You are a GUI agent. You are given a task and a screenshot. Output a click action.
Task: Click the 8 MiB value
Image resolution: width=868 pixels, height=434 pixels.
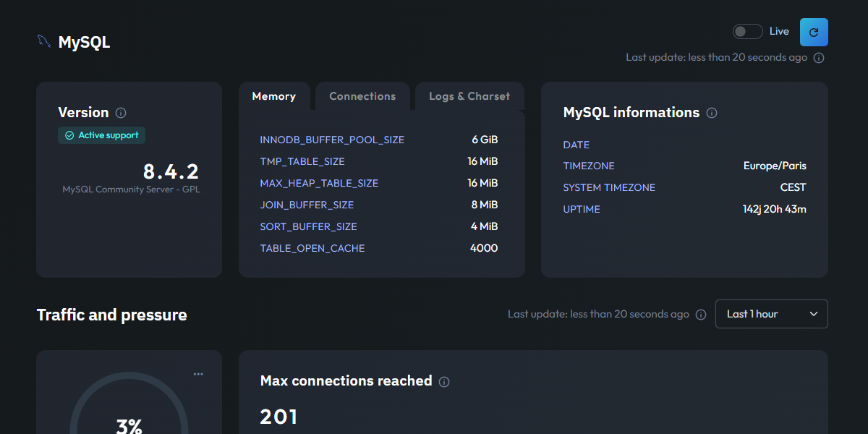(485, 205)
